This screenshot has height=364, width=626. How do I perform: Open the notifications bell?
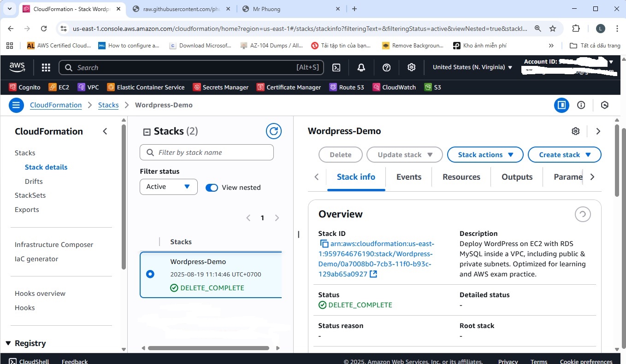[x=361, y=68]
